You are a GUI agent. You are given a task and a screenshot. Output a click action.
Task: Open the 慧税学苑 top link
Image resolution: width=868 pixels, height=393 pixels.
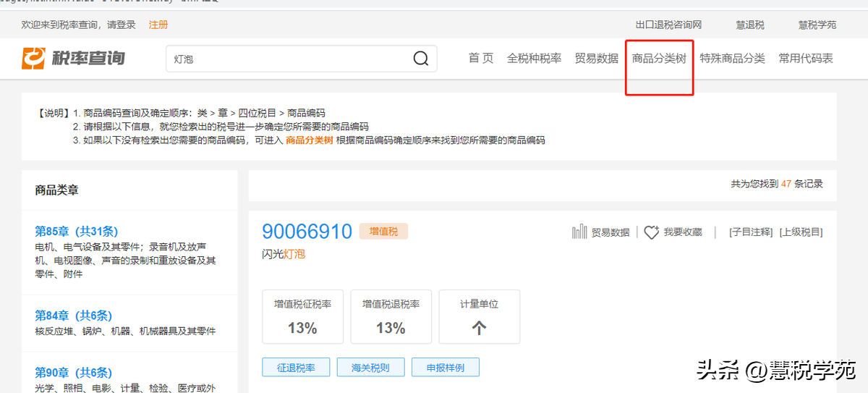817,25
